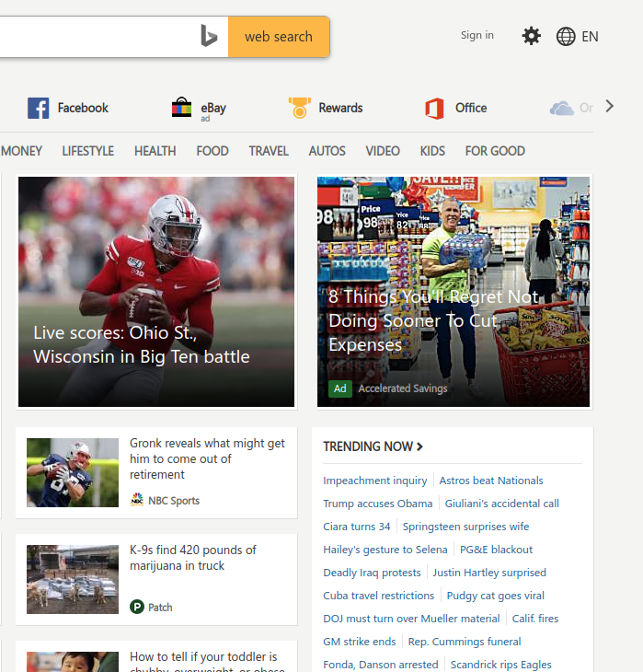Click the EN language label
Viewport: 643px width, 672px height.
[x=590, y=37]
